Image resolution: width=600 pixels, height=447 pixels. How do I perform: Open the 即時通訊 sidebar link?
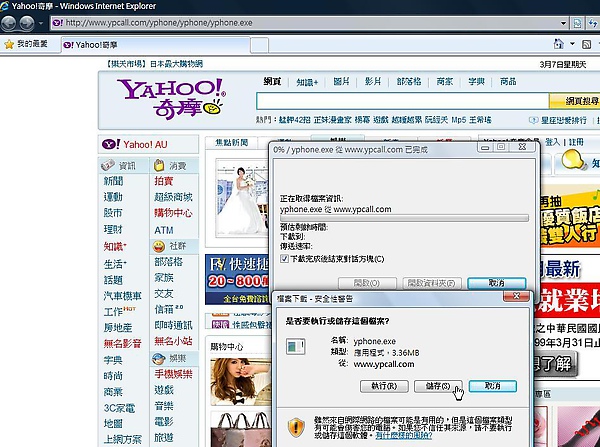point(173,325)
